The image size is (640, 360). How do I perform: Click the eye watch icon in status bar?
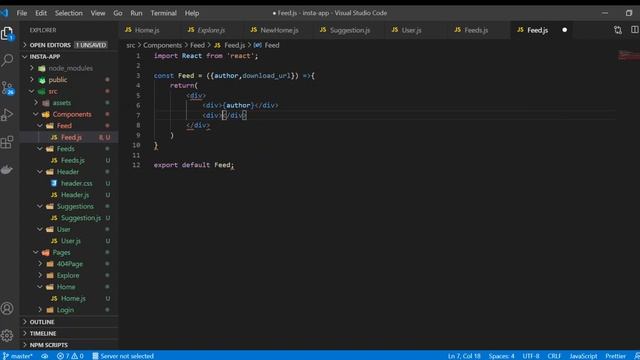(x=44, y=356)
